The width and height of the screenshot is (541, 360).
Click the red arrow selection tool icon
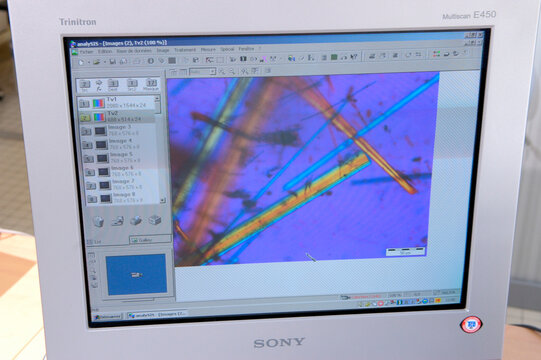[x=209, y=60]
